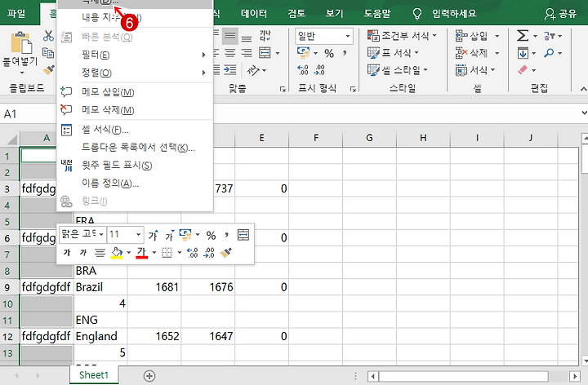Toggle italic in the mini toolbar

click(83, 253)
